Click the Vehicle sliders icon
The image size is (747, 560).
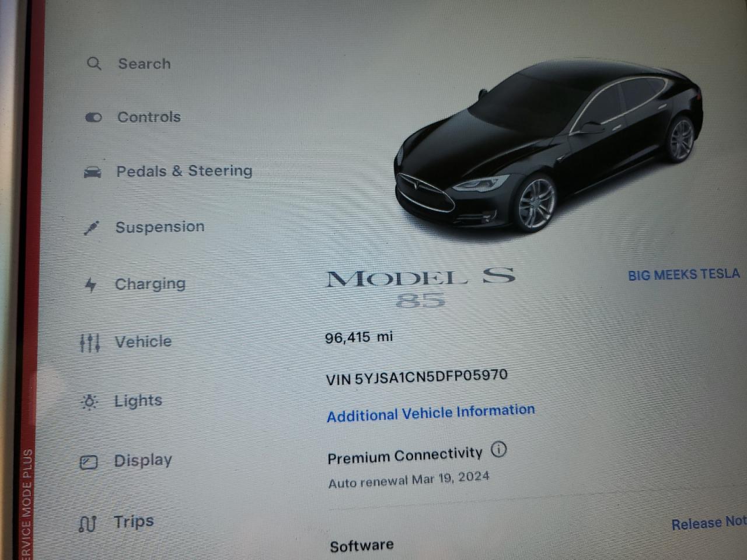pyautogui.click(x=90, y=342)
